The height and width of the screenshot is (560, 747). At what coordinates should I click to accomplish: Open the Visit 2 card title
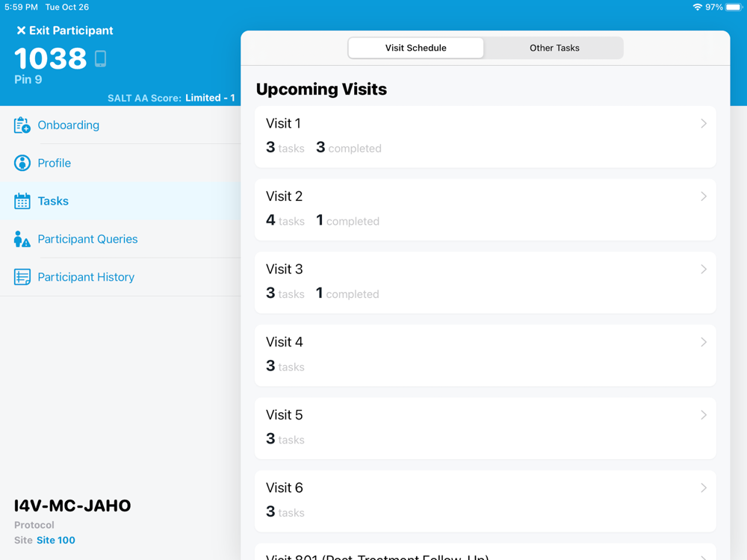click(285, 196)
